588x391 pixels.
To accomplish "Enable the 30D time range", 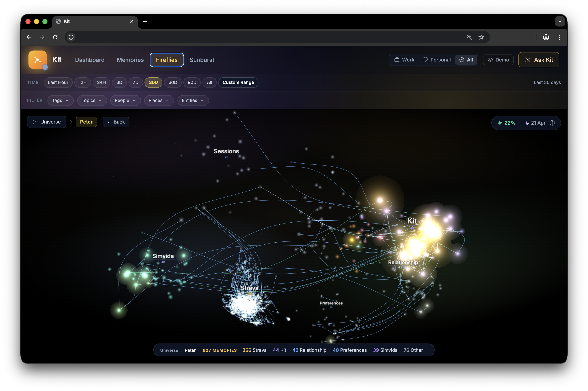I will click(x=153, y=82).
